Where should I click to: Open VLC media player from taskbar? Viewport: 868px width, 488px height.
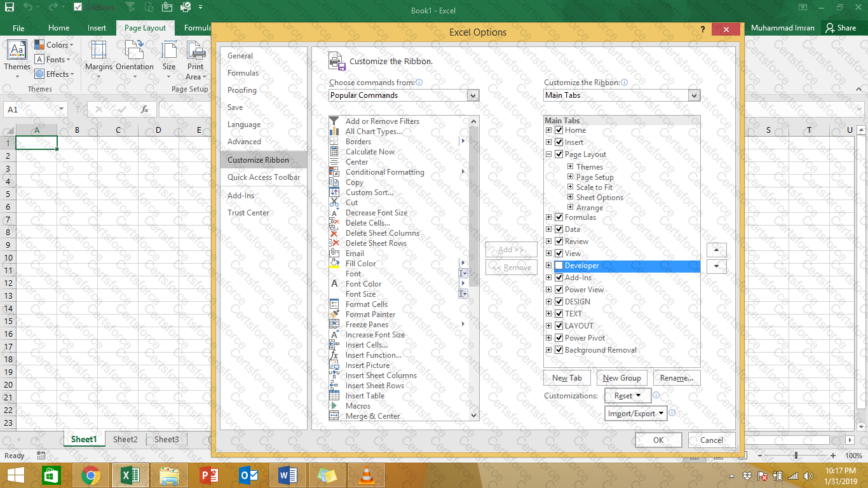click(365, 475)
